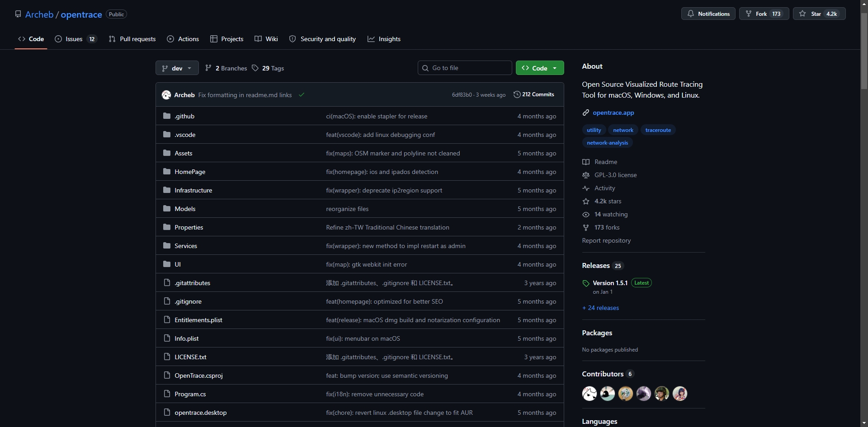Open the .github folder icon
The image size is (868, 427).
[167, 116]
